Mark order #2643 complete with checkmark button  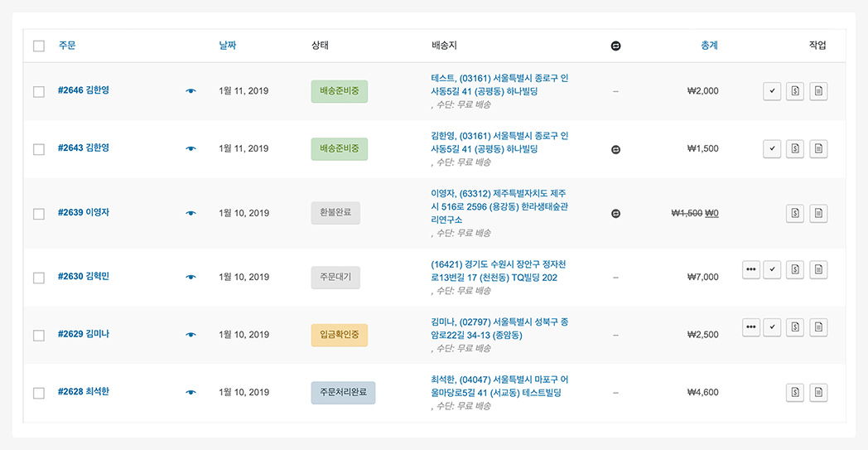coord(772,149)
